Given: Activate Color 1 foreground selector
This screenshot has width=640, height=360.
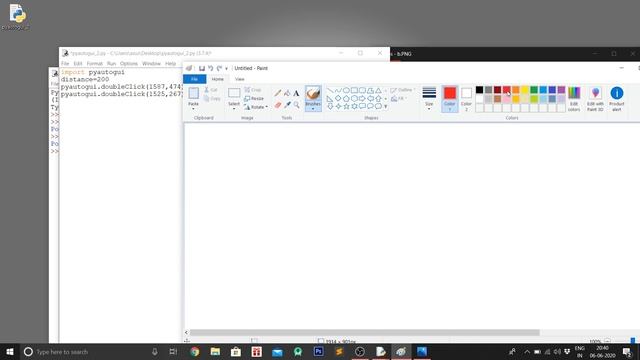Looking at the screenshot, I should click(450, 98).
